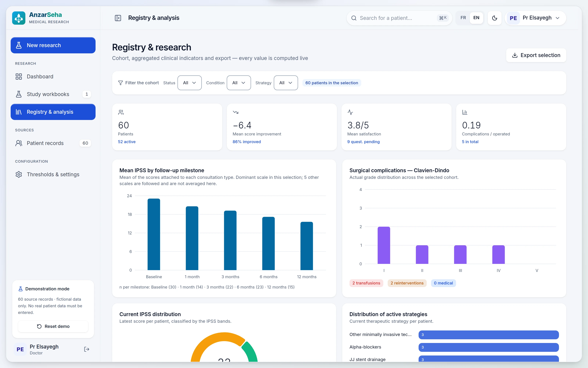The width and height of the screenshot is (588, 368).
Task: Click the 2 reinterventions tag
Action: point(407,283)
